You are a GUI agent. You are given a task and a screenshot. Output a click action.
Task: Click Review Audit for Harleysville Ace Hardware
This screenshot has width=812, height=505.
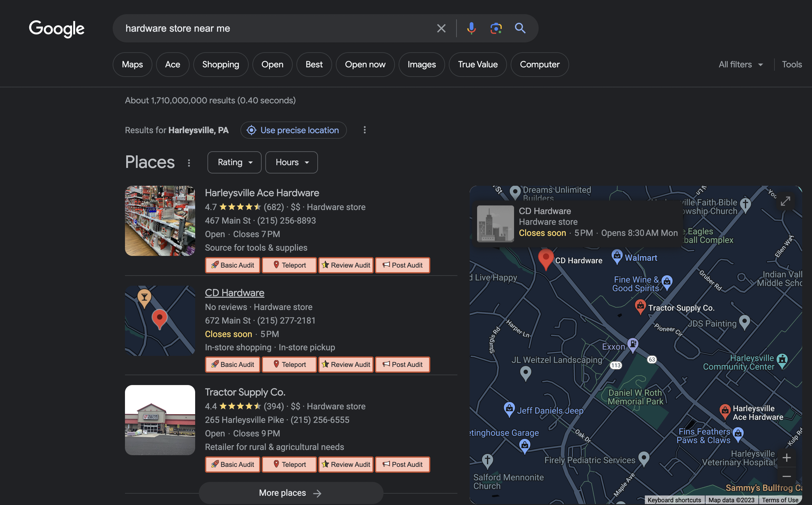tap(346, 265)
